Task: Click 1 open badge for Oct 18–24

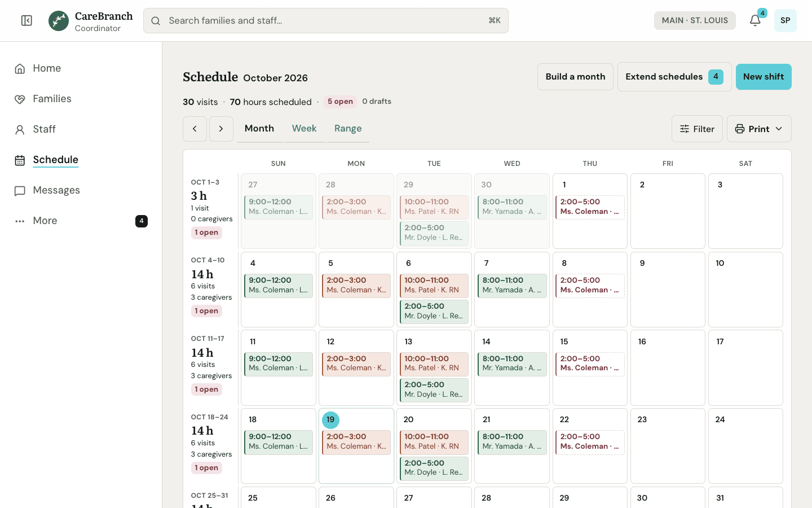Action: coord(206,468)
